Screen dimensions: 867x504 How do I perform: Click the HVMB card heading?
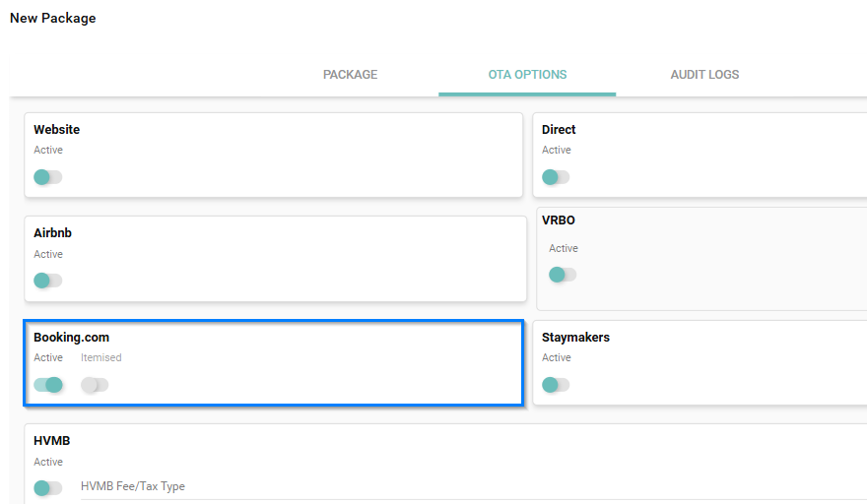(51, 441)
